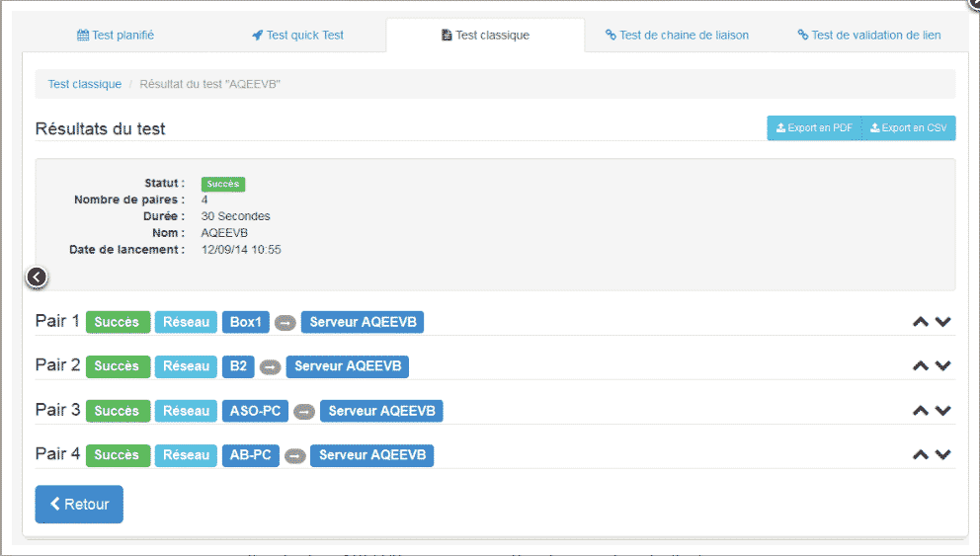
Task: Export results using Export en PDF
Action: (814, 128)
